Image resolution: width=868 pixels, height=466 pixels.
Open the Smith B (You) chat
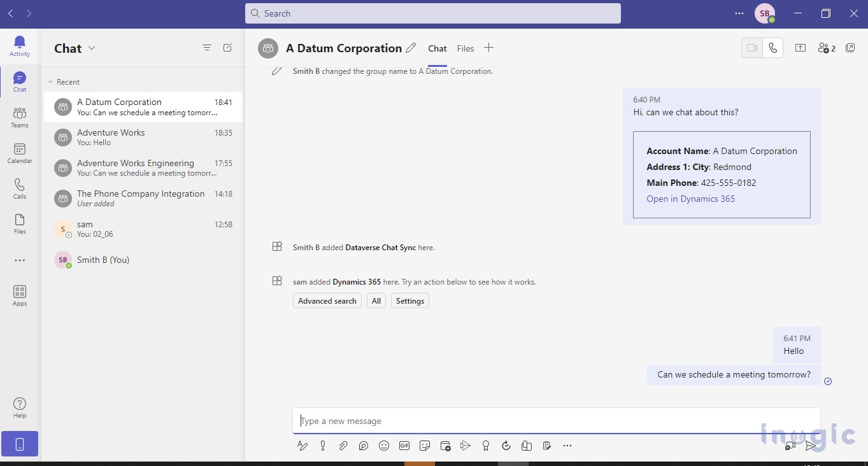pos(143,260)
